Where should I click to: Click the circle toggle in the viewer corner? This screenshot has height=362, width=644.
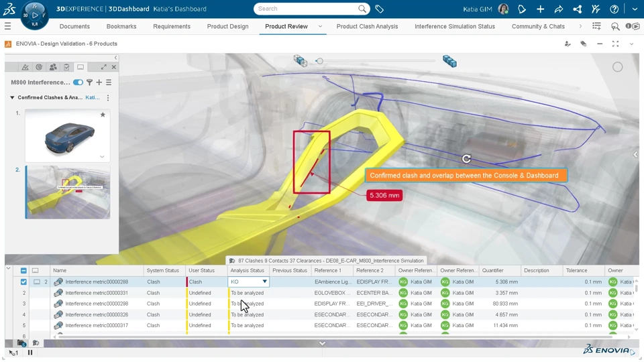pos(617,67)
